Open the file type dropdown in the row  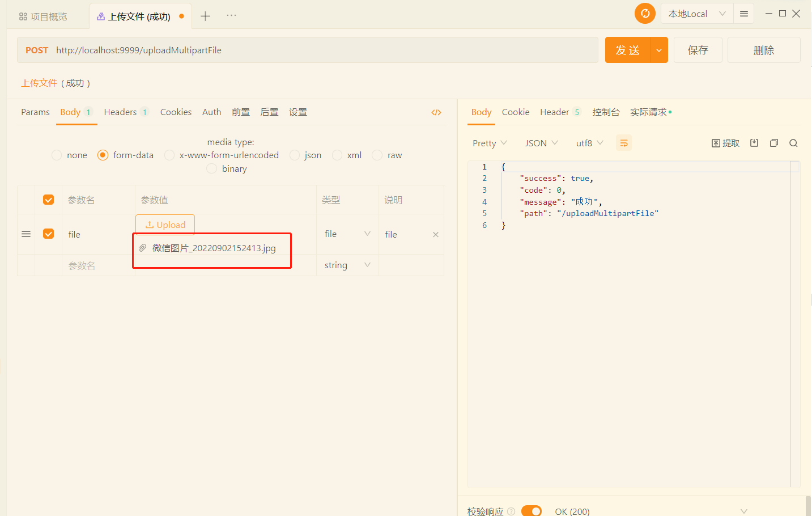coord(347,234)
